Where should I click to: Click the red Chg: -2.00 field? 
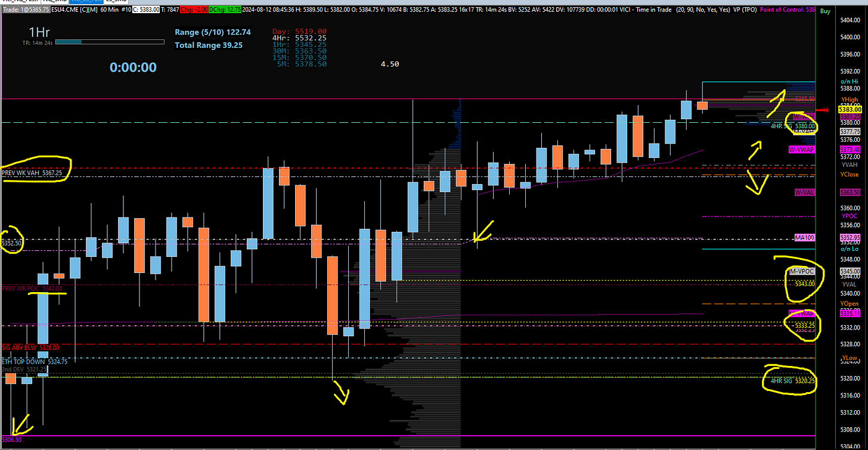(x=194, y=10)
